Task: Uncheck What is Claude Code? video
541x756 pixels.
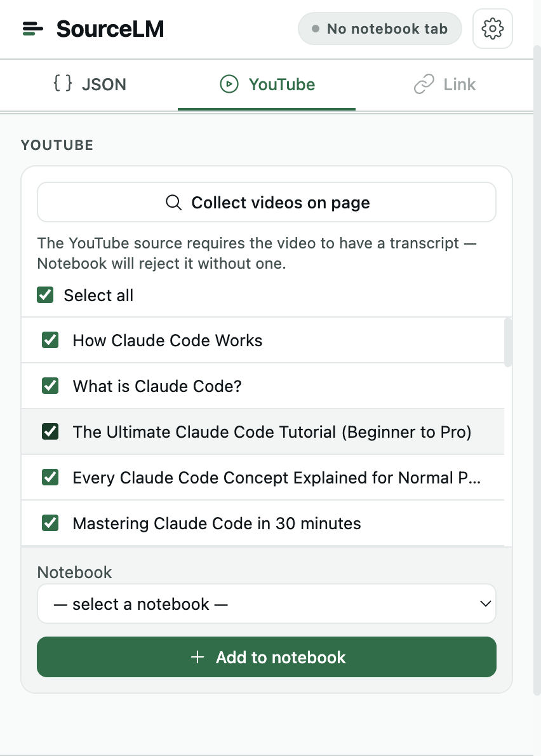Action: point(50,386)
